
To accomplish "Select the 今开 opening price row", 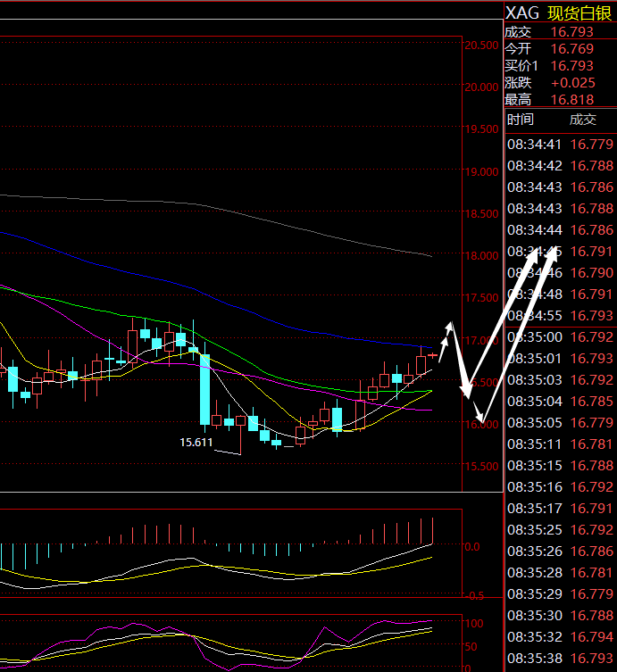I will click(561, 49).
